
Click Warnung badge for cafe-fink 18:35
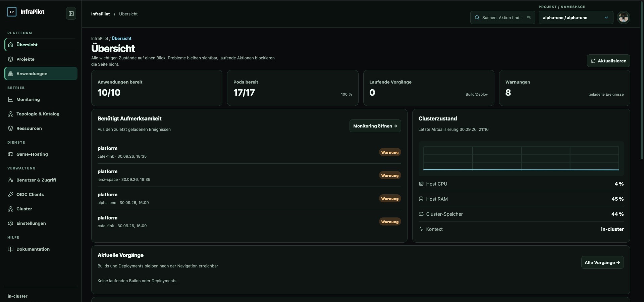click(390, 152)
